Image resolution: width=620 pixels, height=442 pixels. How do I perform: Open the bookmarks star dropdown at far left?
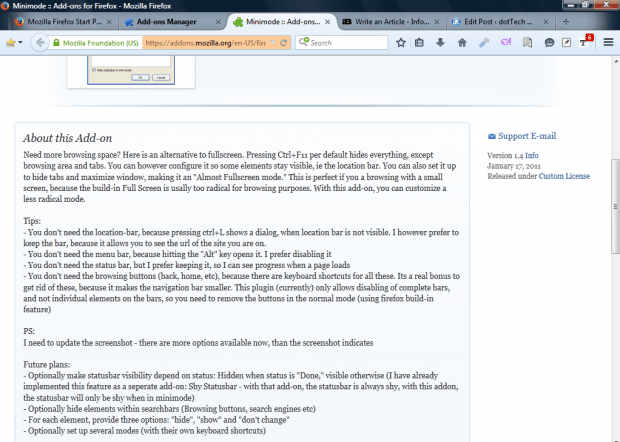click(14, 42)
